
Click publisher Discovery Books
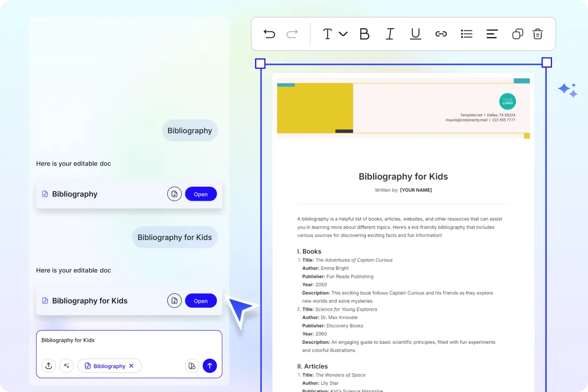click(345, 326)
